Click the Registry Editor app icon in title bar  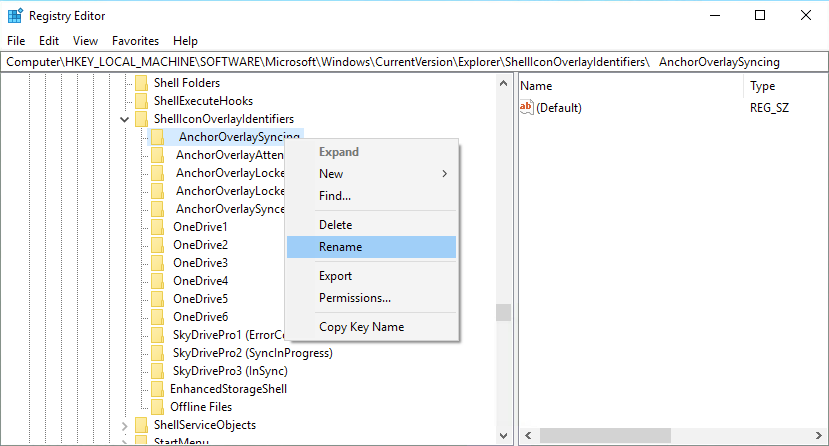[x=15, y=16]
